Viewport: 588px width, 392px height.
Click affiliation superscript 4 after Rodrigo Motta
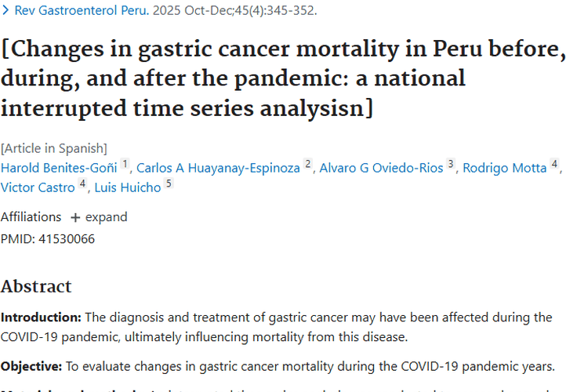[554, 165]
